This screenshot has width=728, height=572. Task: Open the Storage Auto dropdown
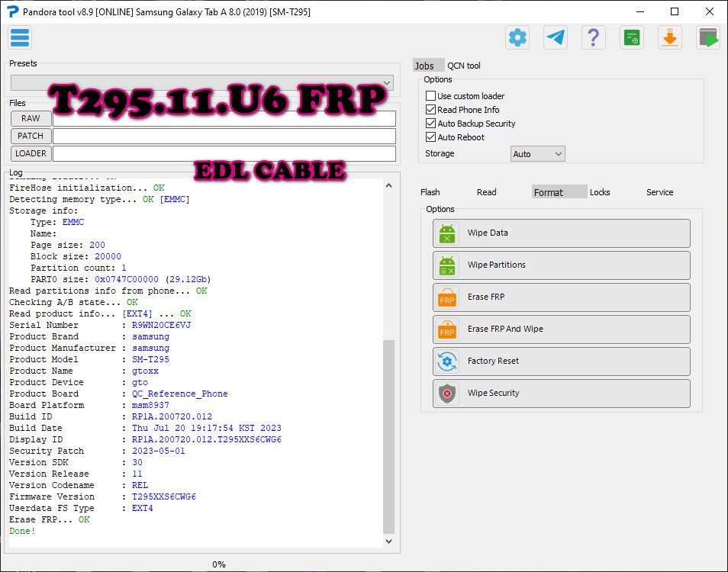point(537,153)
